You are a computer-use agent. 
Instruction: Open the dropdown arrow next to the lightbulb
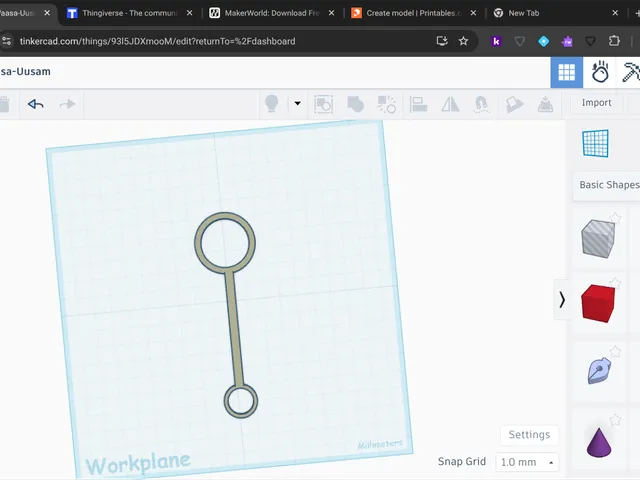point(298,103)
